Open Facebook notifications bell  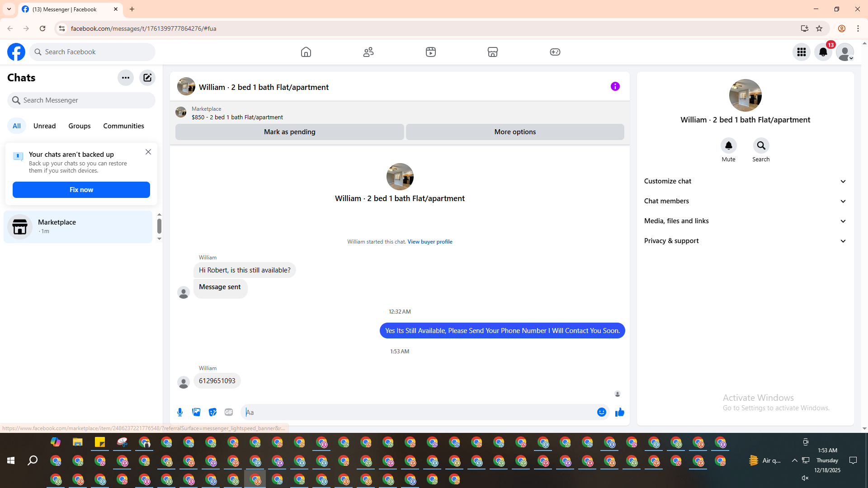[x=823, y=52]
